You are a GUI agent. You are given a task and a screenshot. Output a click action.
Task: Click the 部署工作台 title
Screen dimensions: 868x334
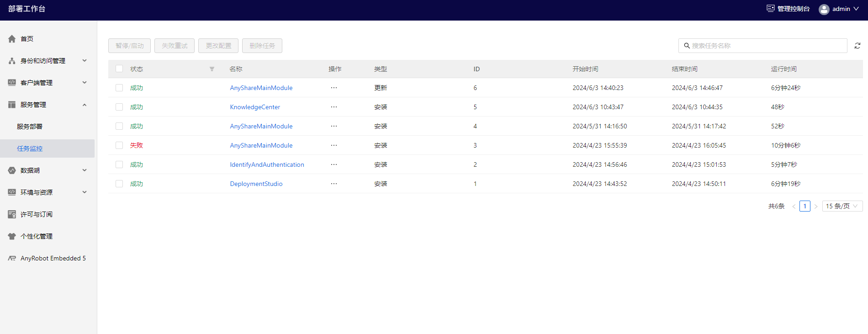pyautogui.click(x=27, y=9)
